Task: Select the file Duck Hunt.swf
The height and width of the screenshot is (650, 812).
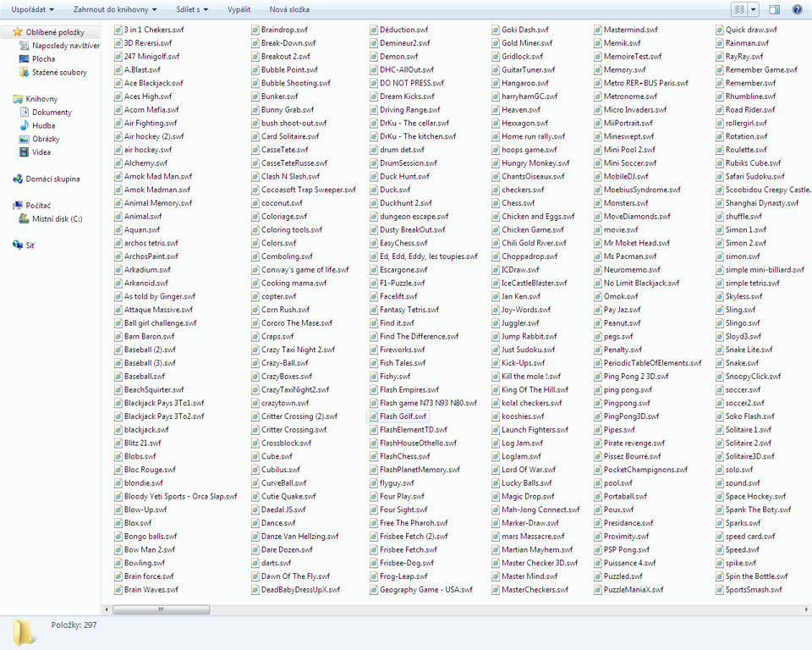Action: pos(400,176)
